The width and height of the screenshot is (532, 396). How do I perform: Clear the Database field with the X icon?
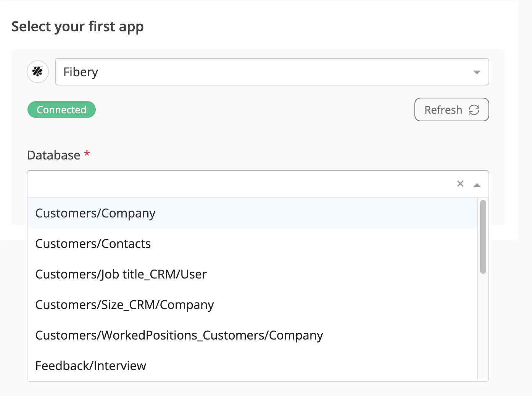460,184
